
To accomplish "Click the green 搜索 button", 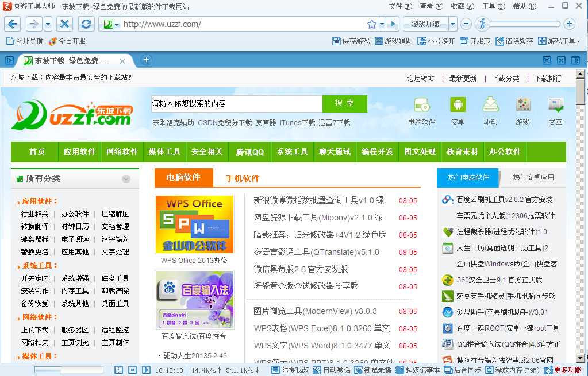I will click(x=344, y=104).
